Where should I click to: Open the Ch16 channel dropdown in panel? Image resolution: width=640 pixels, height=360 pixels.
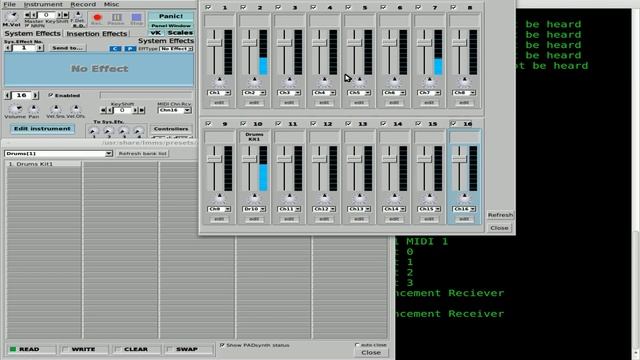coord(464,209)
